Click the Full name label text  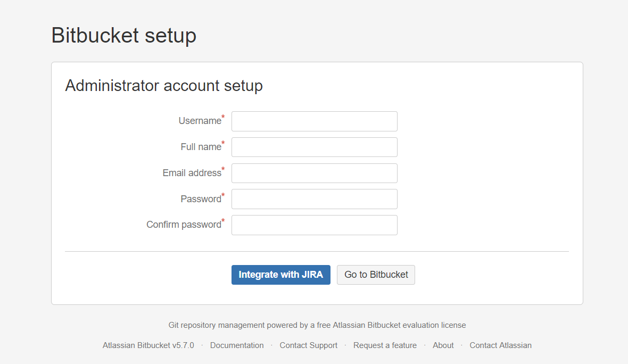pos(201,146)
